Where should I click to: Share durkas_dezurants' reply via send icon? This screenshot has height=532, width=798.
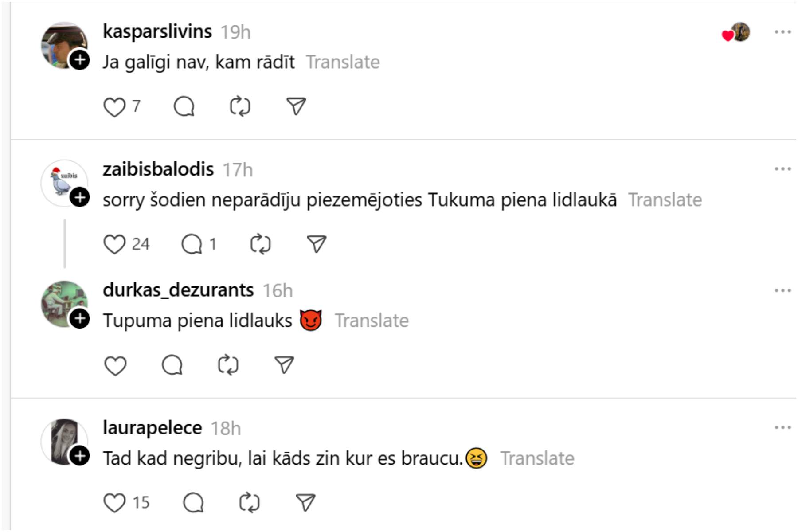coord(284,365)
